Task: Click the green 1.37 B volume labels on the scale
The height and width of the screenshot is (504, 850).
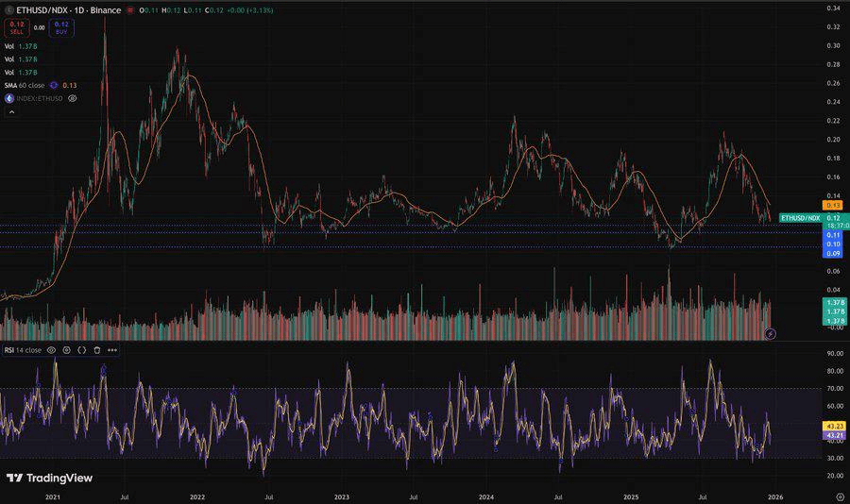Action: click(x=836, y=311)
